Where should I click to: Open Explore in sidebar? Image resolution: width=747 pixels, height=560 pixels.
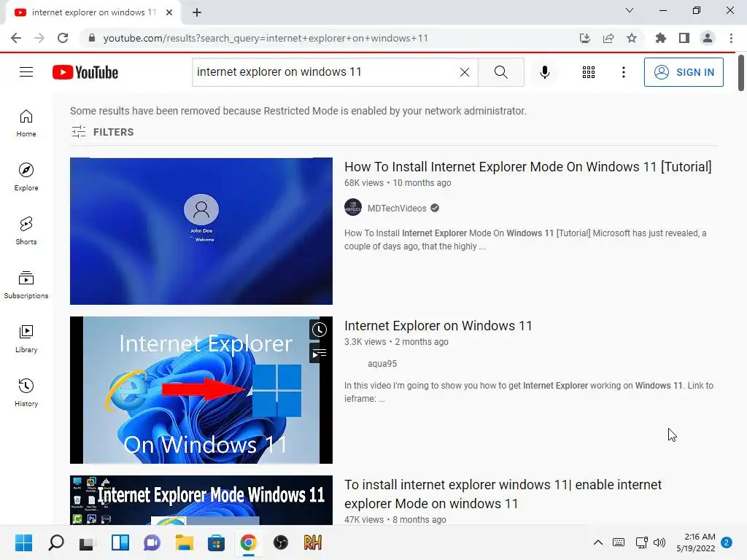tap(26, 176)
